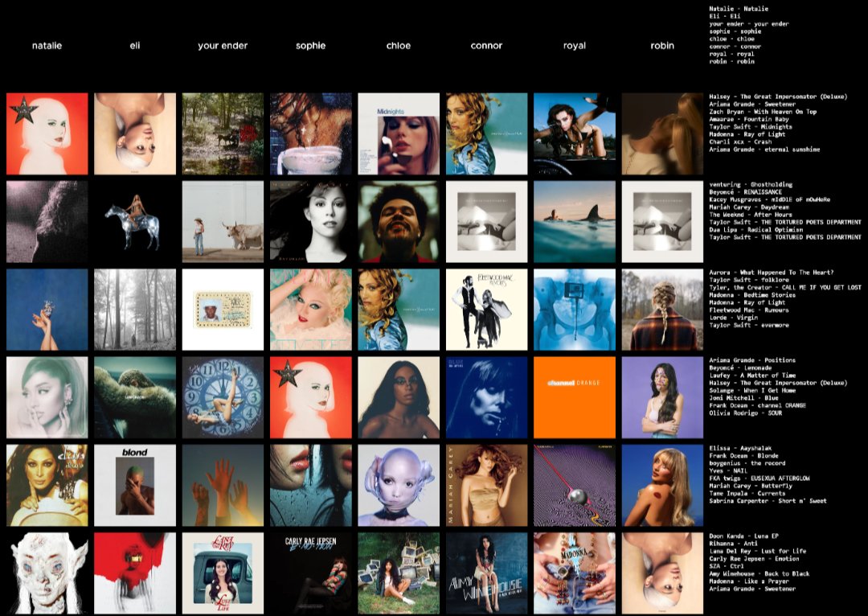
Task: Open Sabrina Carpenter Short n' Sweet cover
Action: tap(662, 485)
